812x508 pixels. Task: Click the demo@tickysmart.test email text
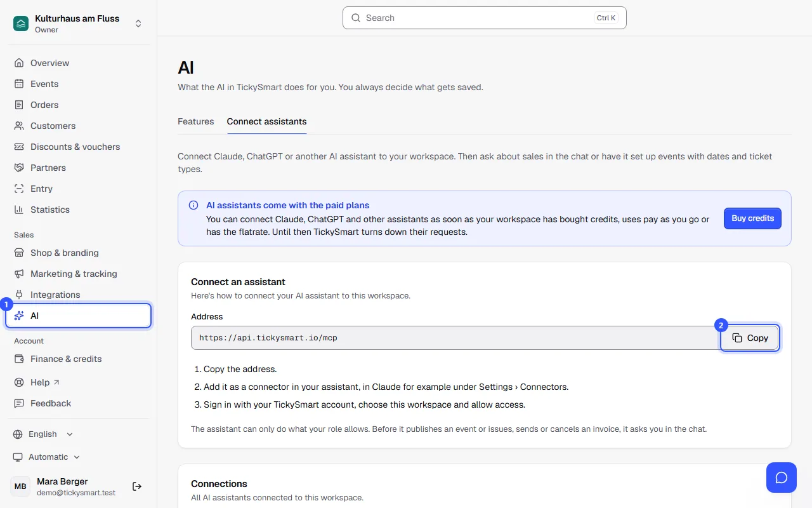tap(76, 493)
